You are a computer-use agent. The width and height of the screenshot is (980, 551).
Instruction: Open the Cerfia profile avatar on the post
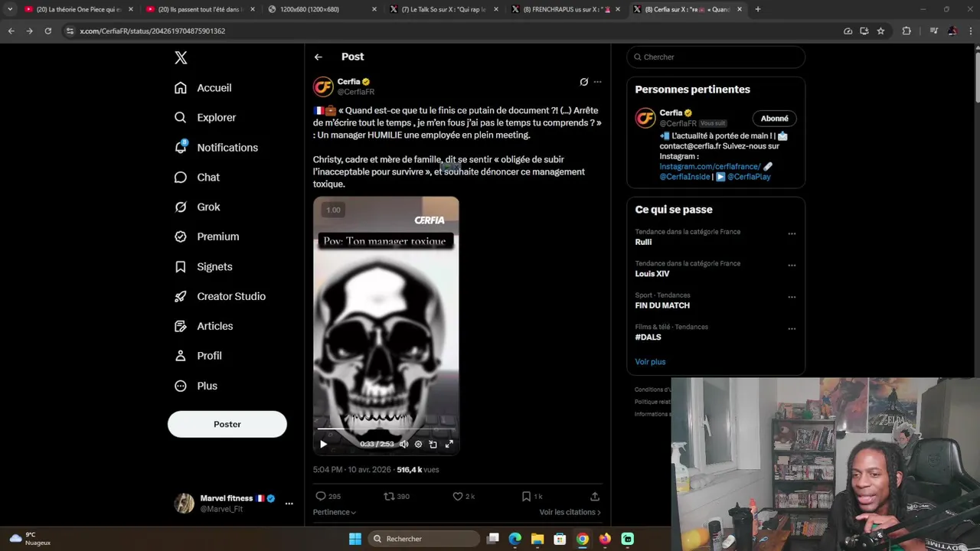click(323, 86)
